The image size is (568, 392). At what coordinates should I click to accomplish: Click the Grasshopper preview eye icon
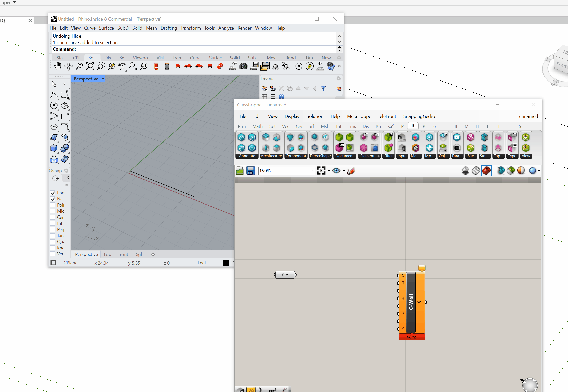(336, 171)
